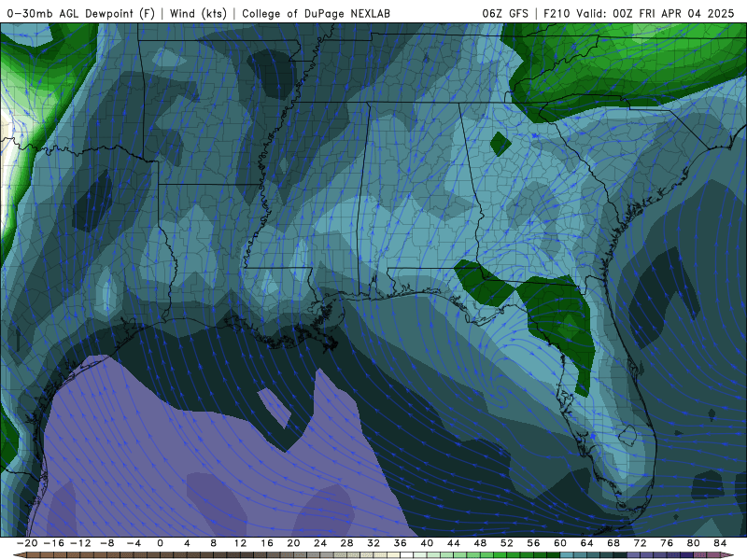Screen dimensions: 747x560
Task: Click the '28' legend value
Action: click(x=346, y=543)
